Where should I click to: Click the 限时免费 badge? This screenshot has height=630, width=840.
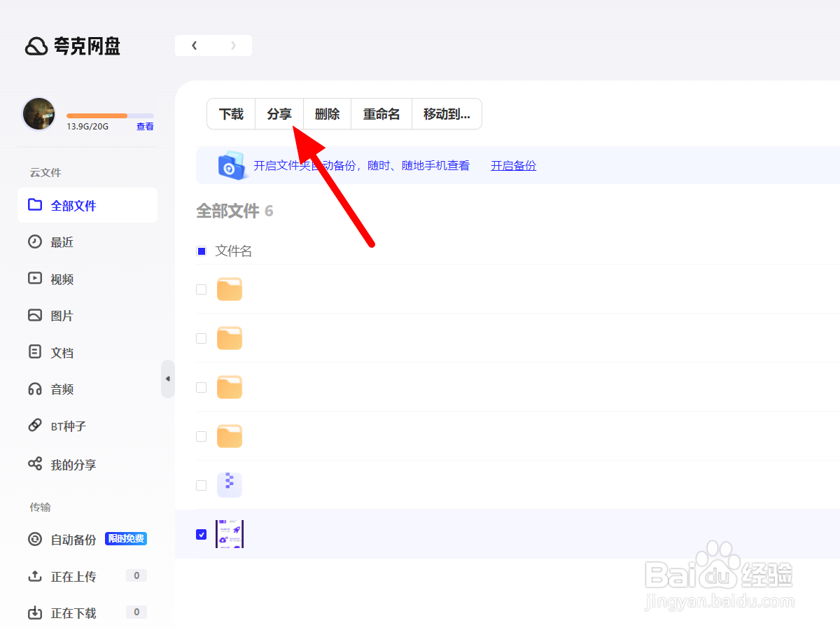point(126,539)
